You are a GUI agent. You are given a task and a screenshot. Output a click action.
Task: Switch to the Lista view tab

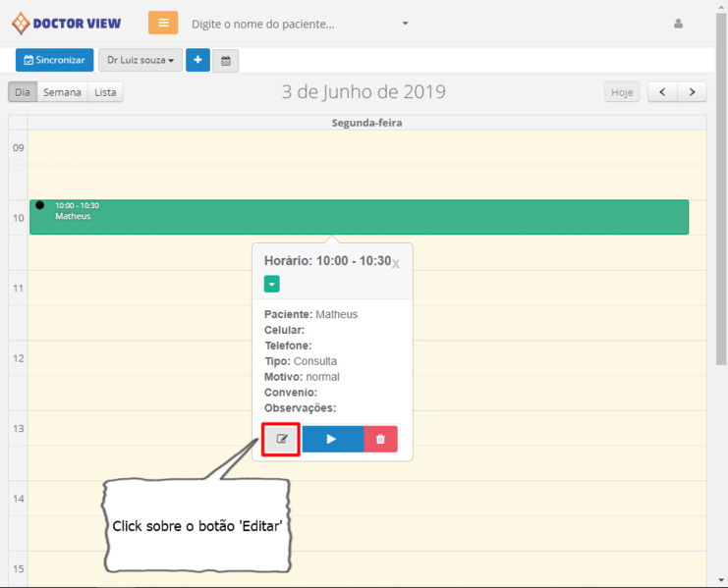point(105,92)
